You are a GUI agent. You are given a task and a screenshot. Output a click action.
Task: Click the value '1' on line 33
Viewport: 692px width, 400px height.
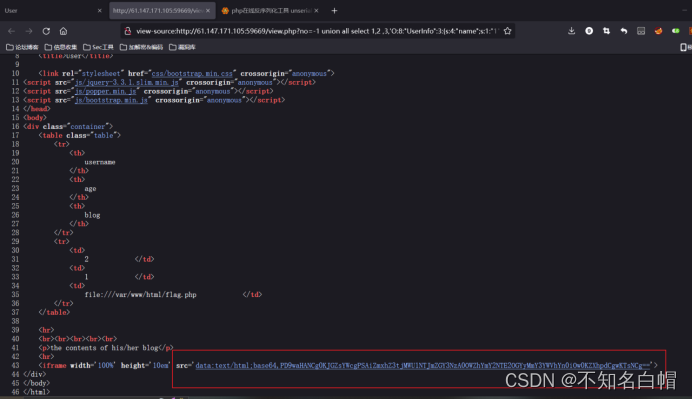coord(86,277)
